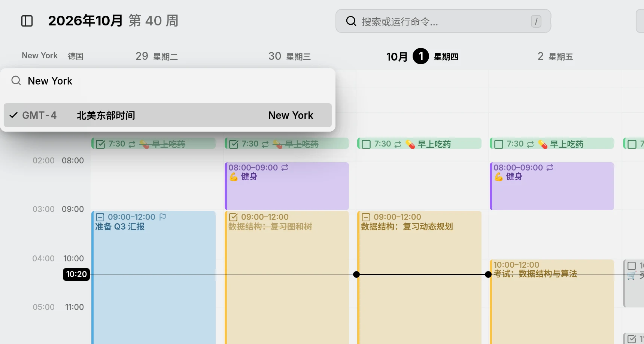Click the pill emoji on Thursday 早上吃药
This screenshot has width=644, height=344.
point(410,144)
